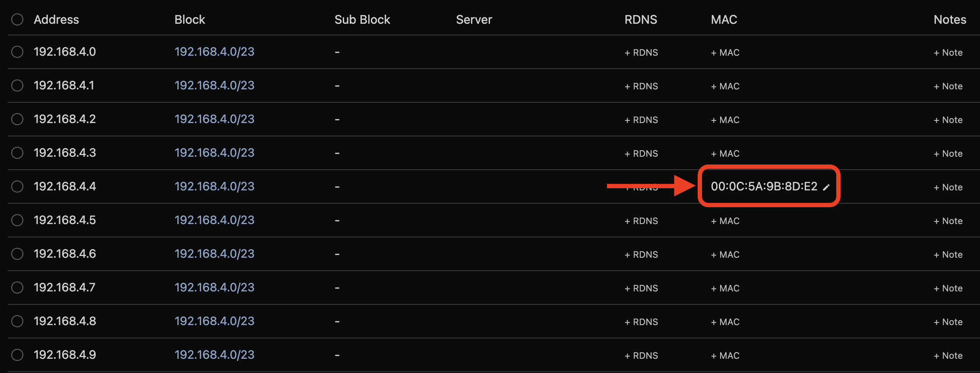Select the checkbox for 192.168.4.4
Image resolution: width=980 pixels, height=373 pixels.
17,186
